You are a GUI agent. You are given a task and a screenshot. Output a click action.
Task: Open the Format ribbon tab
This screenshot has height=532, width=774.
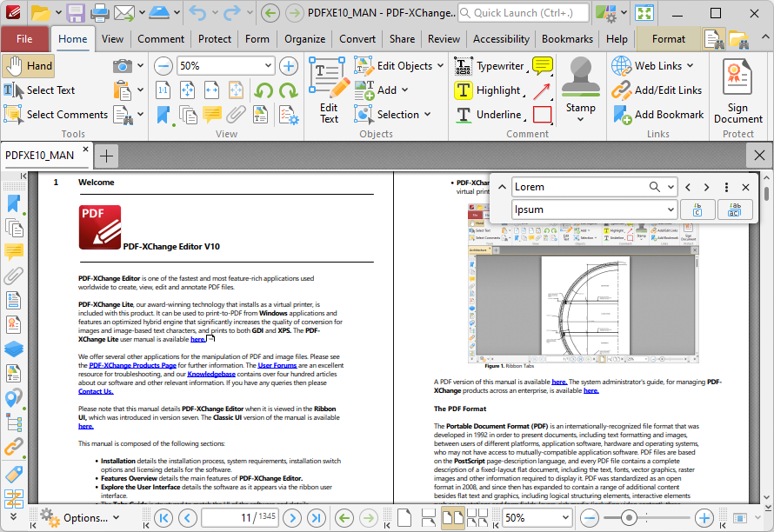[x=669, y=39]
